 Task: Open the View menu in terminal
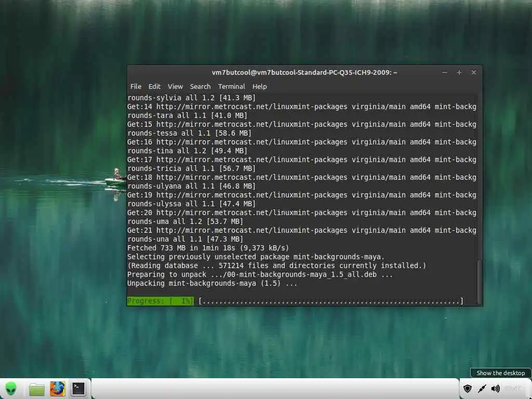tap(175, 87)
